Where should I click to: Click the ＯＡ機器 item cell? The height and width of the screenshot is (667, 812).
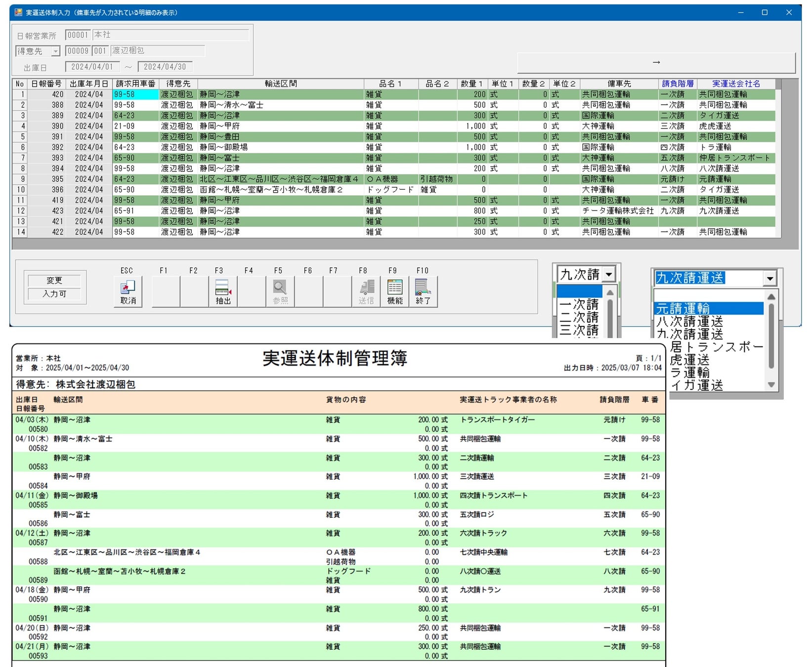tap(391, 179)
